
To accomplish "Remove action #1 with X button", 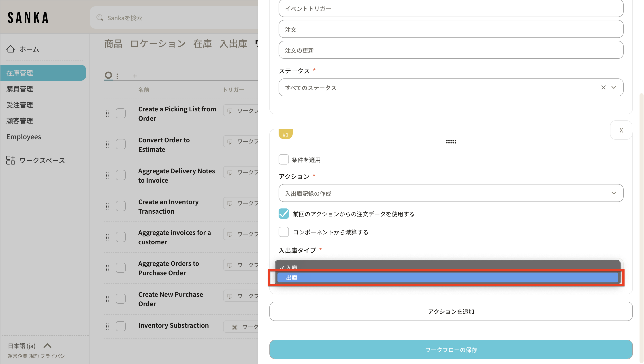I will click(x=621, y=130).
